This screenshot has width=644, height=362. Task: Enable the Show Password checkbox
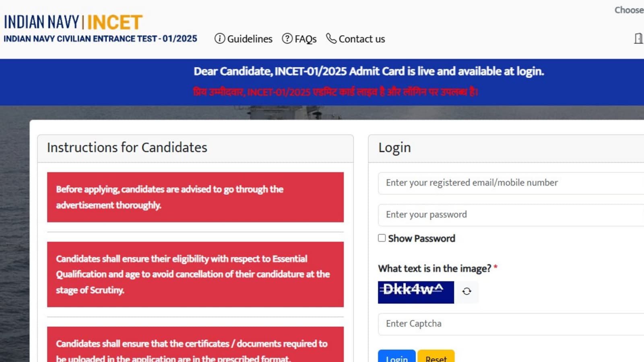click(382, 238)
